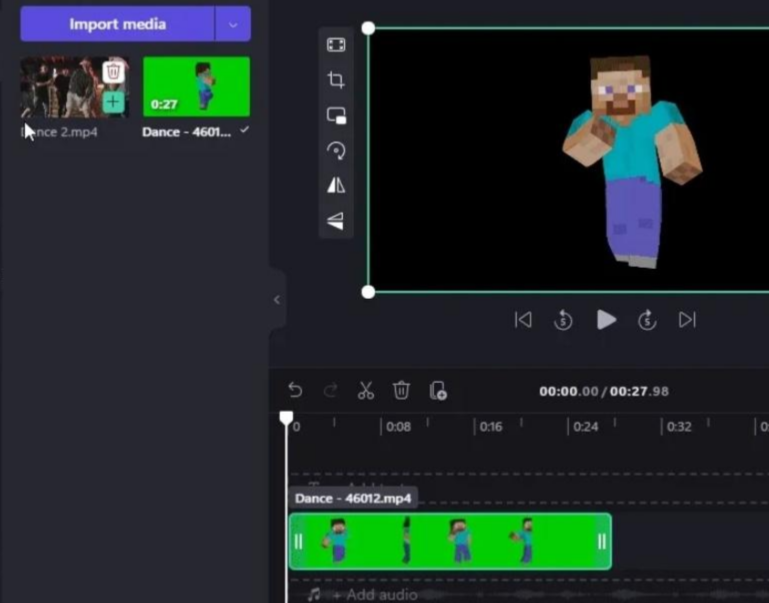Select the green screen Dance - 4601 thumbnail
The width and height of the screenshot is (769, 603).
coord(196,87)
